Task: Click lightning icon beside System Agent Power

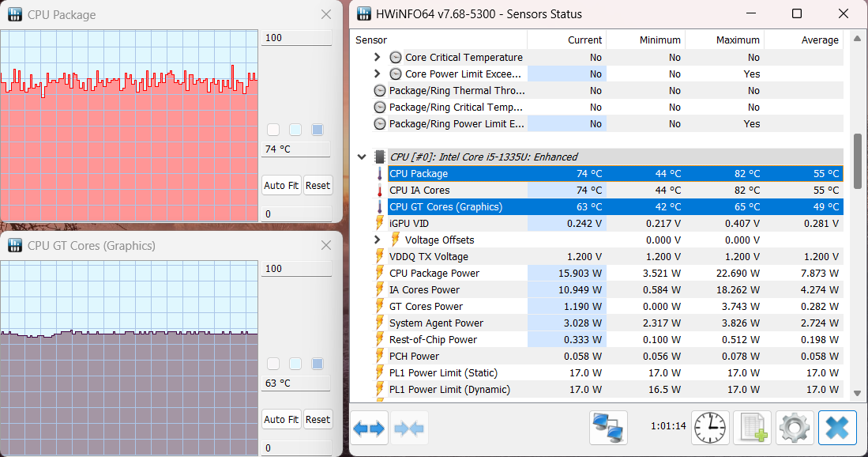Action: pos(380,323)
